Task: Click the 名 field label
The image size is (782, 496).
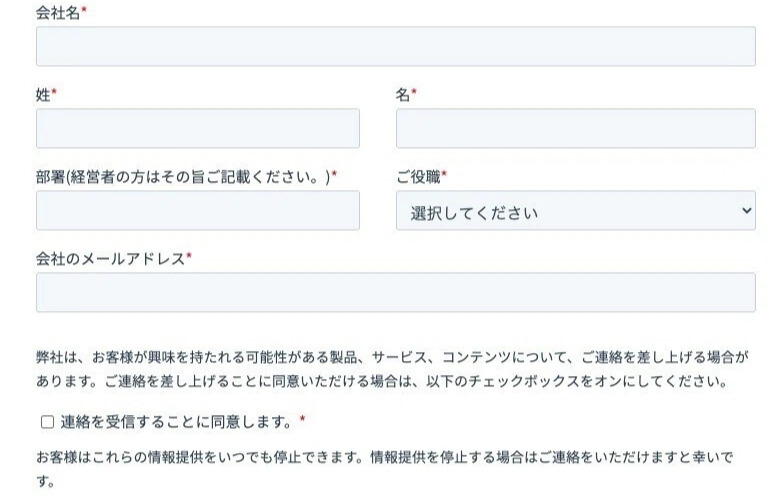Action: tap(403, 94)
